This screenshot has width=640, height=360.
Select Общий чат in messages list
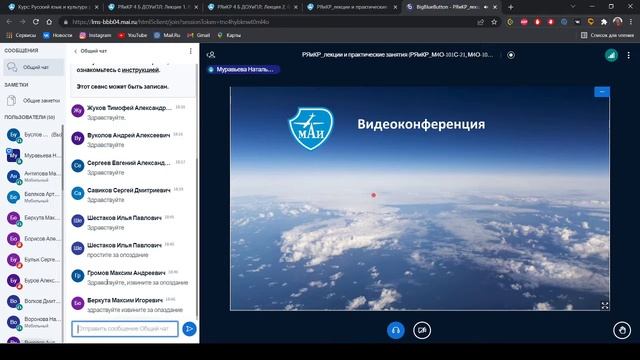click(x=33, y=67)
